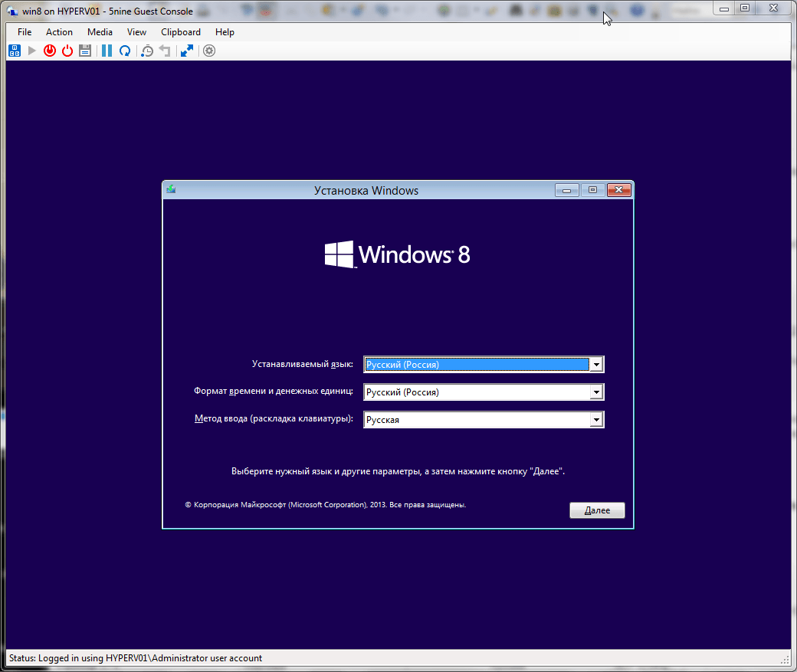Take a snapshot with the clock icon

[147, 51]
